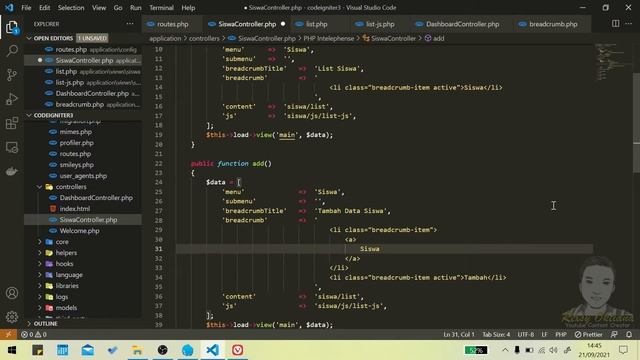This screenshot has height=360, width=640.
Task: Open the Docker view icon
Action: (x=12, y=171)
